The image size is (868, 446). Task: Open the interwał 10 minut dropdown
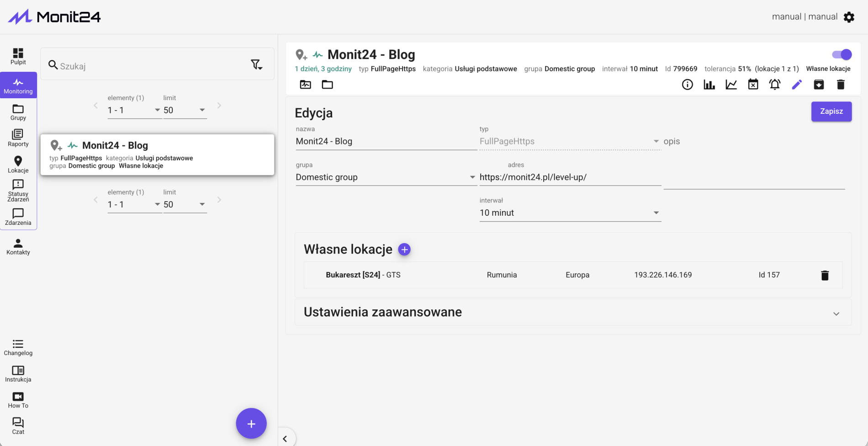coord(570,213)
